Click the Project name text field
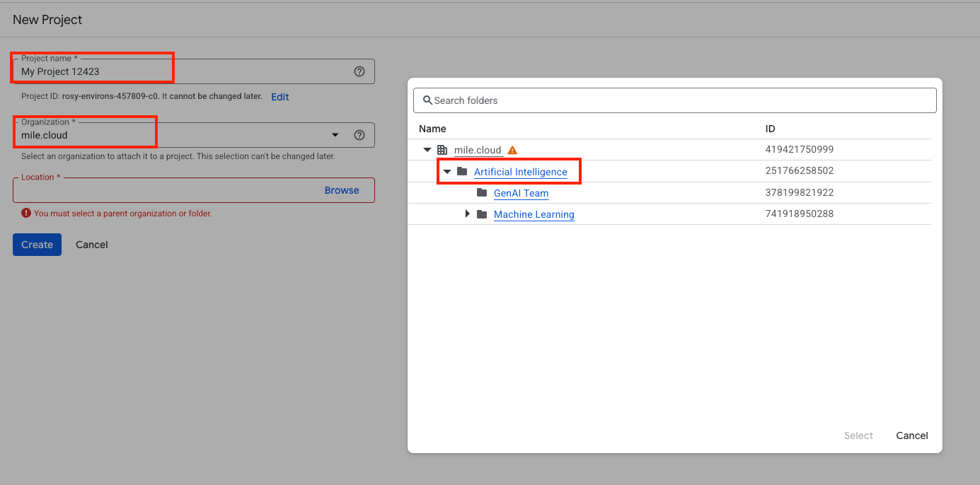Image resolution: width=980 pixels, height=485 pixels. click(x=184, y=71)
